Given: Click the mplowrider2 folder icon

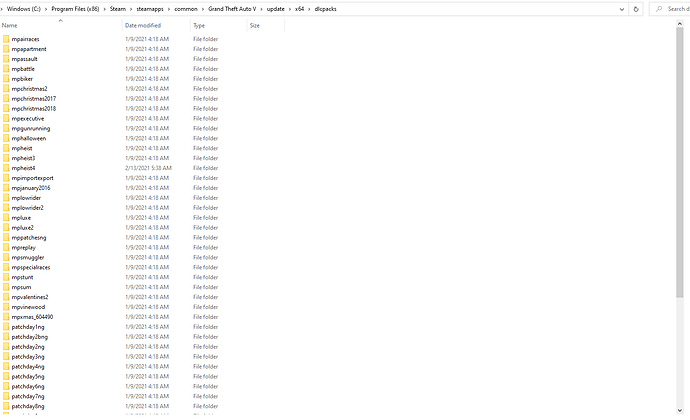Looking at the screenshot, I should tap(6, 208).
